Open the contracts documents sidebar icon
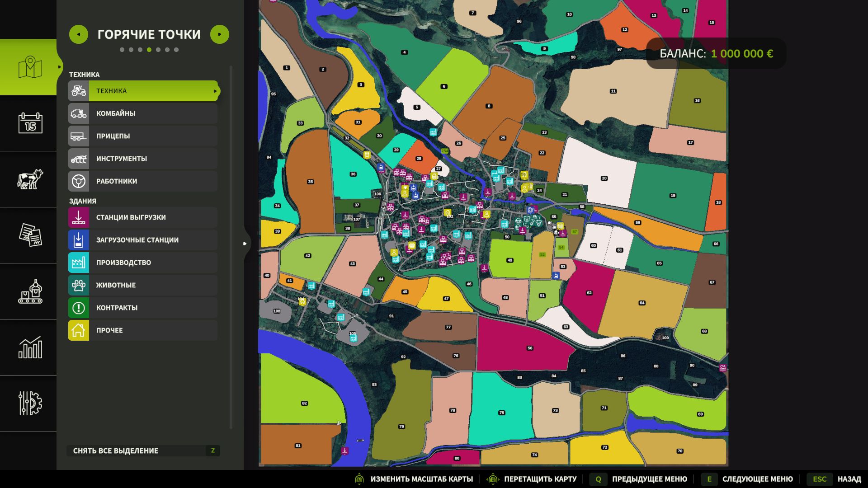868x488 pixels. 30,235
